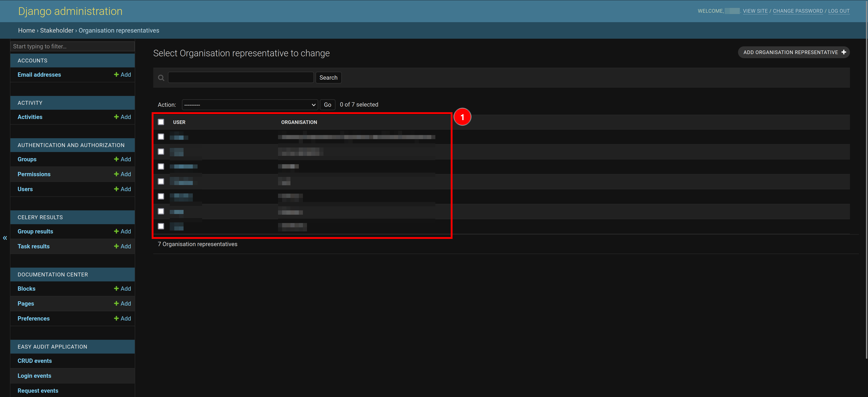
Task: Add a new email address via plus Add
Action: tap(122, 75)
